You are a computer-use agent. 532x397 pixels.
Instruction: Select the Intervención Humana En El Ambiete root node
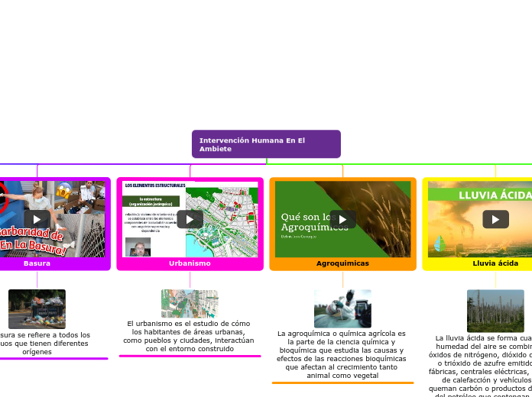266,144
